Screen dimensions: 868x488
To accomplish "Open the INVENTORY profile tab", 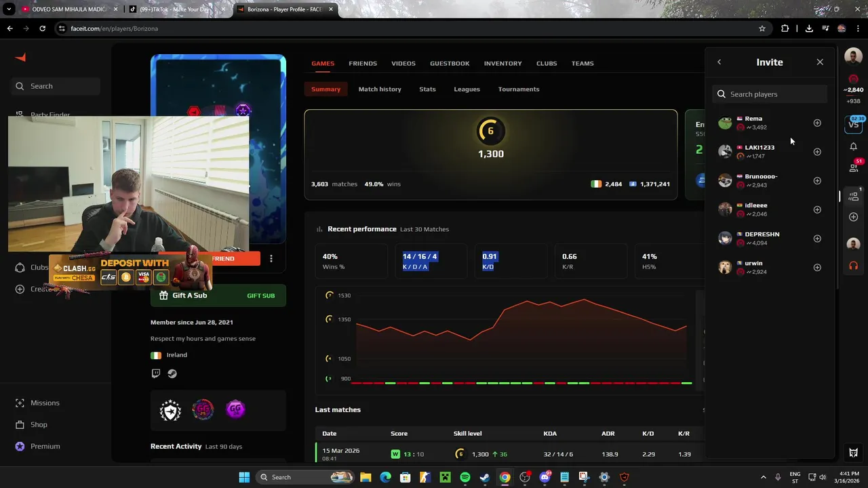I will 503,63.
